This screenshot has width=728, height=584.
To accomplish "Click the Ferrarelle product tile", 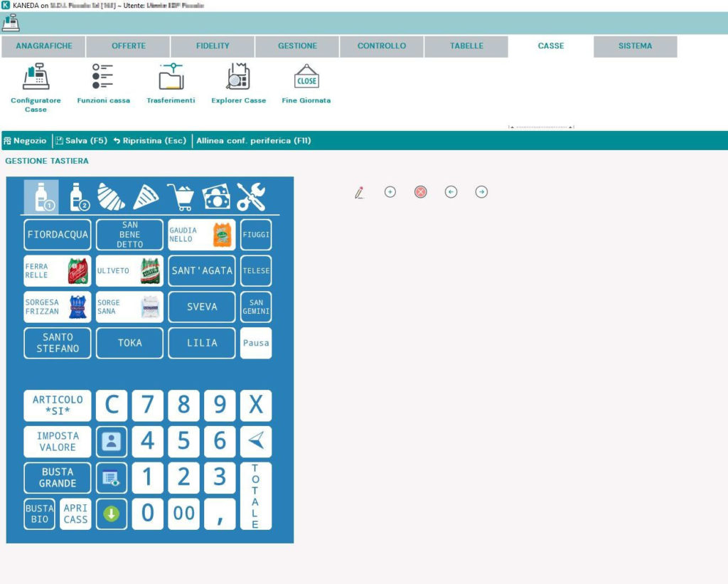I will tap(58, 271).
